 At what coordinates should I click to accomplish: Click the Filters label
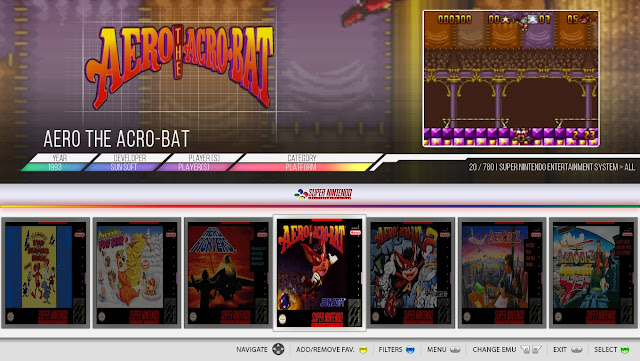[x=390, y=350]
